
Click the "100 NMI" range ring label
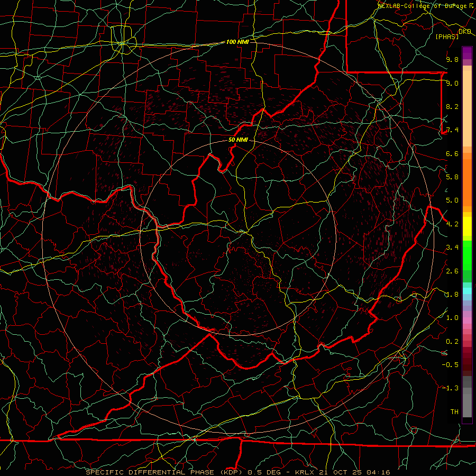(x=237, y=42)
